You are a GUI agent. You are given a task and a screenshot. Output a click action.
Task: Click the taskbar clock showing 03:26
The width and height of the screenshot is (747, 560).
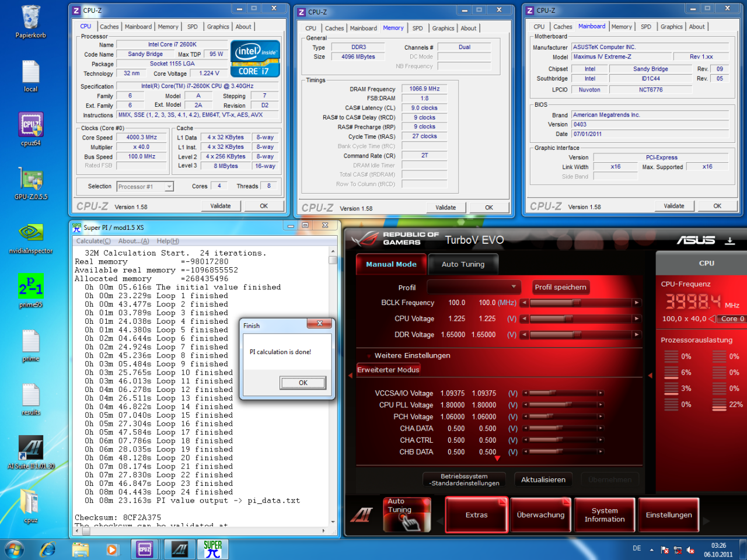pyautogui.click(x=718, y=549)
